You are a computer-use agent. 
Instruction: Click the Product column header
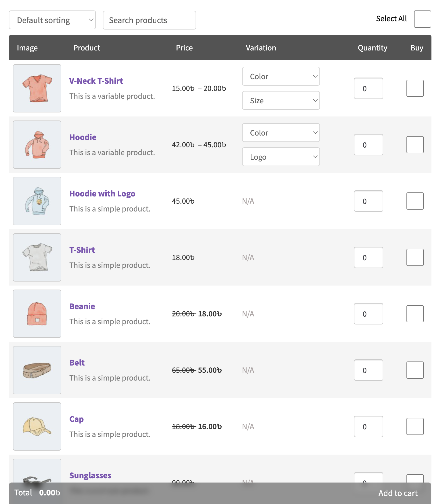(87, 48)
